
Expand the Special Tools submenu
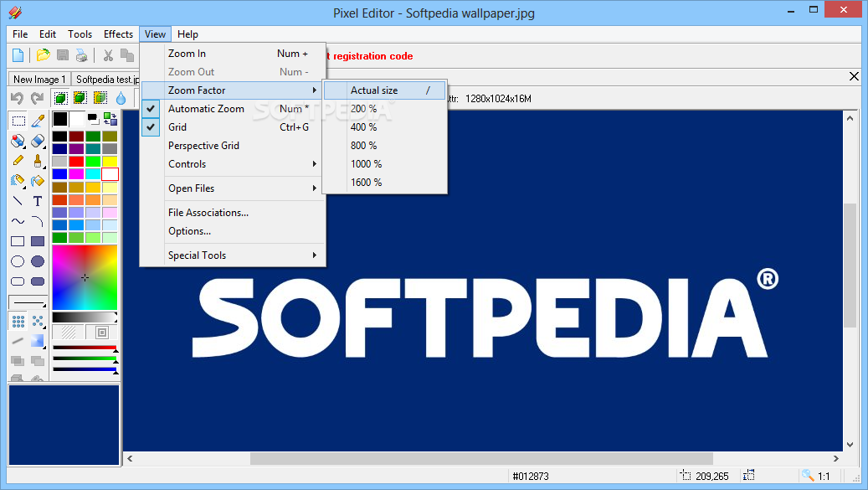[x=233, y=255]
